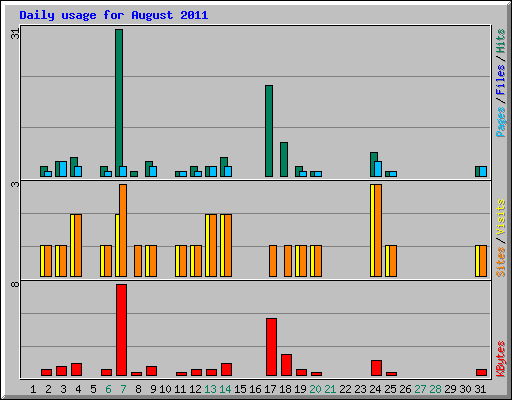The height and width of the screenshot is (400, 512).
Task: Click the x-axis day label "26"
Action: coord(405,389)
